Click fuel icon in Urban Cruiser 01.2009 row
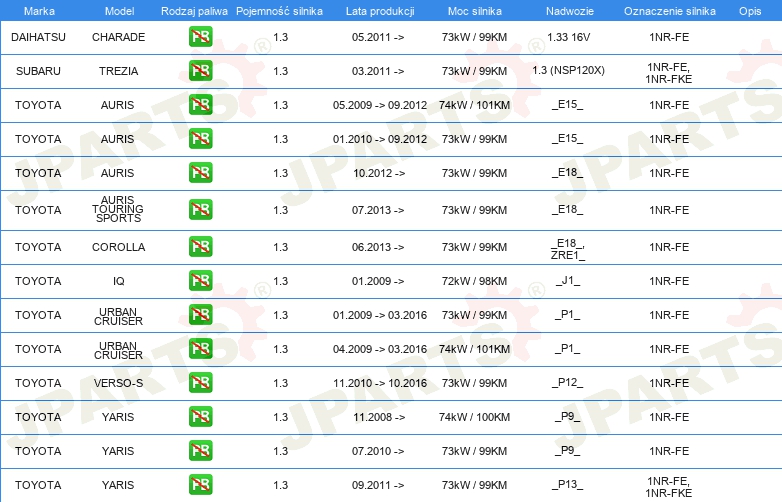Screen dimensions: 782x502 pos(200,314)
